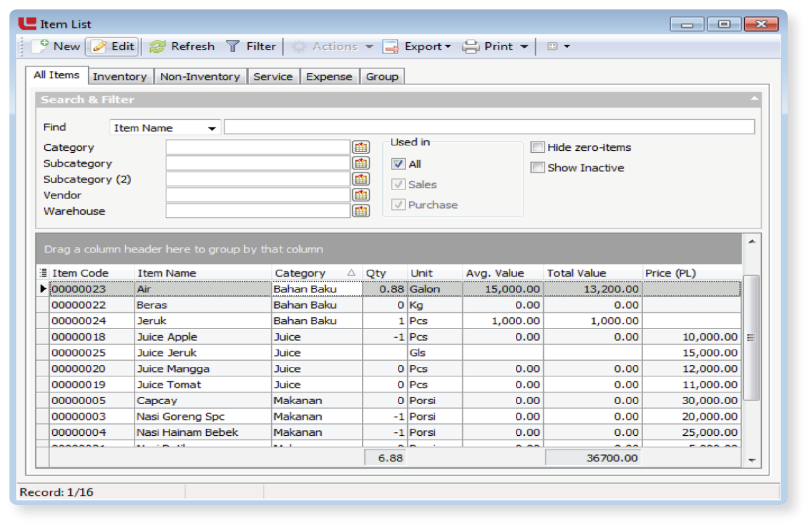Enable the Hide zero-items checkbox
Image resolution: width=812 pixels, height=529 pixels.
538,147
